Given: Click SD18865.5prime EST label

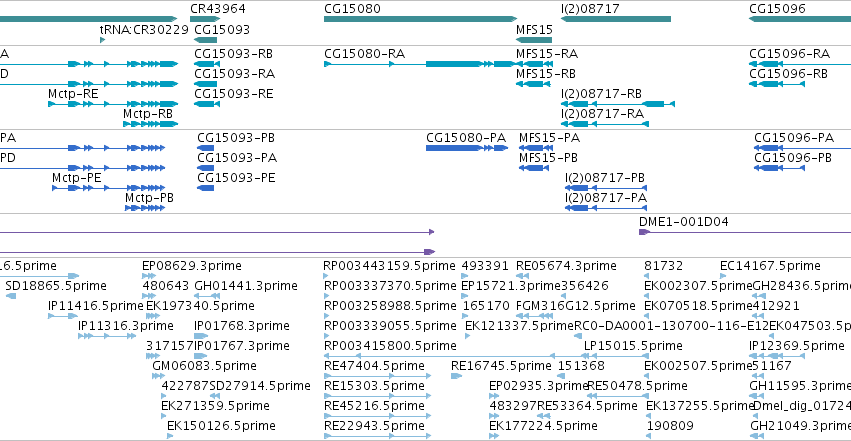Looking at the screenshot, I should pos(56,285).
